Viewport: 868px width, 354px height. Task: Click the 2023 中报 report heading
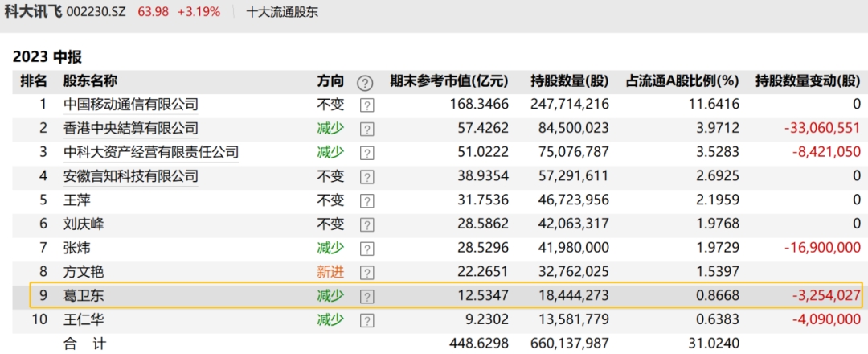tap(47, 56)
